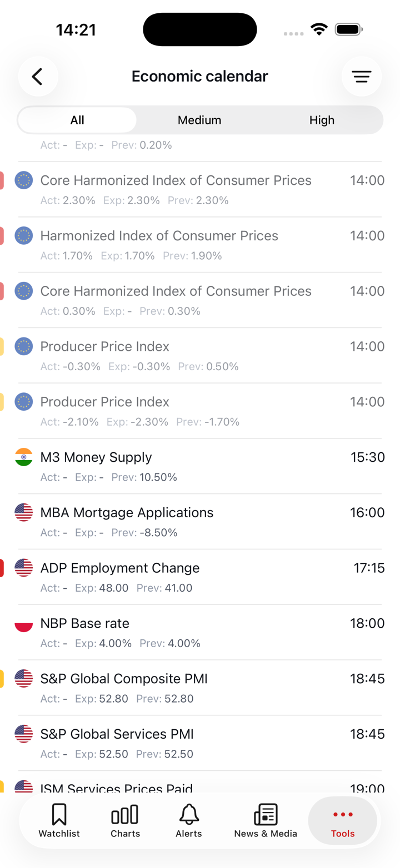Open the S&P Global Composite PMI event

124,678
